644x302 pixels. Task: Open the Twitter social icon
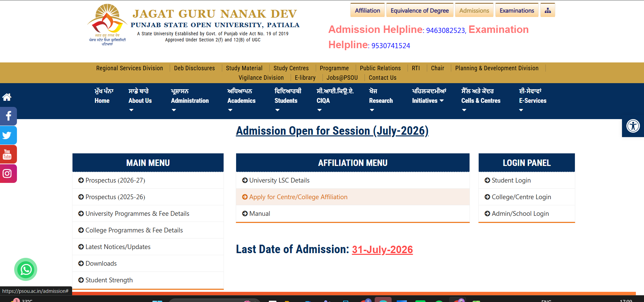[x=8, y=135]
